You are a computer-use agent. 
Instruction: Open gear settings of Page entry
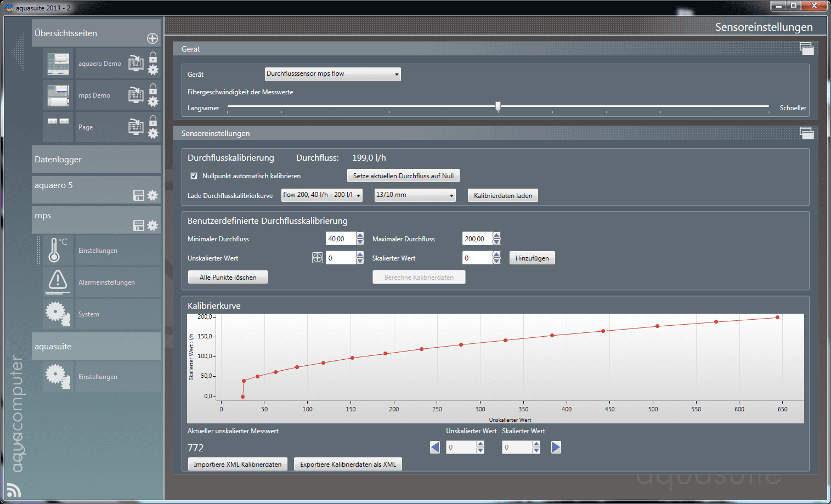coord(153,133)
